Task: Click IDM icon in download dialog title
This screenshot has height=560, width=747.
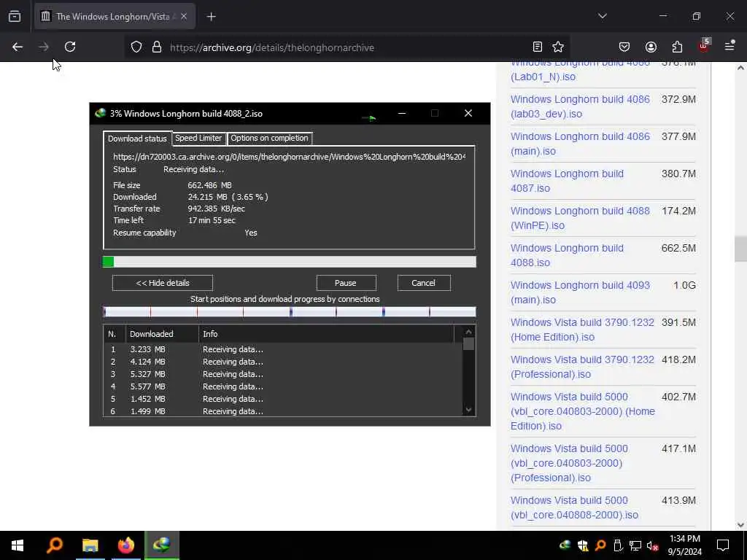Action: (100, 113)
